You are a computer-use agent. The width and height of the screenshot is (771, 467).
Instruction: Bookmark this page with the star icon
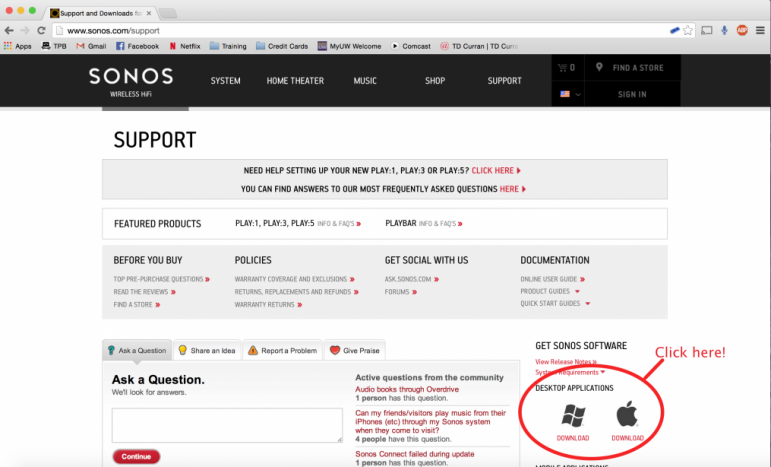pos(688,30)
